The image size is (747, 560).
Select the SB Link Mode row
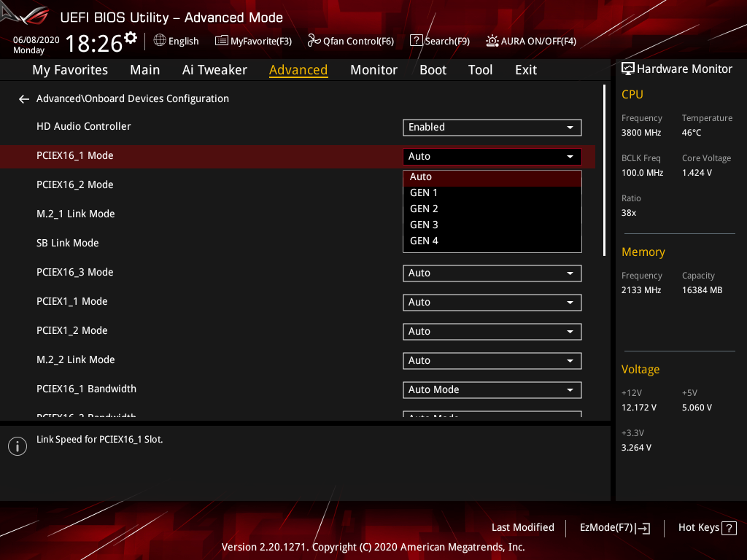[68, 243]
